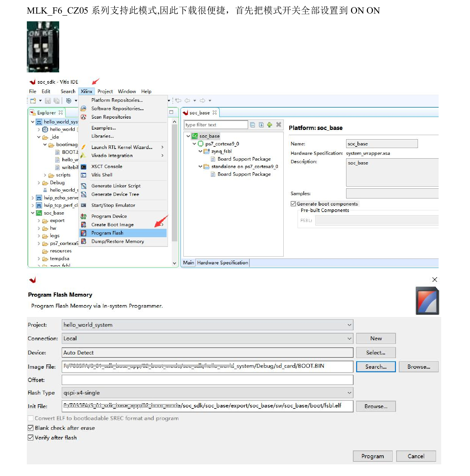Open the File menu

pyautogui.click(x=33, y=91)
